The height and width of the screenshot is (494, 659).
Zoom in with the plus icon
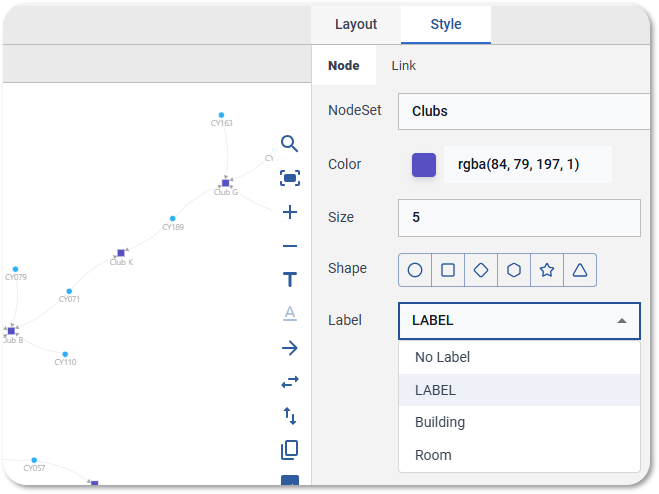click(290, 212)
